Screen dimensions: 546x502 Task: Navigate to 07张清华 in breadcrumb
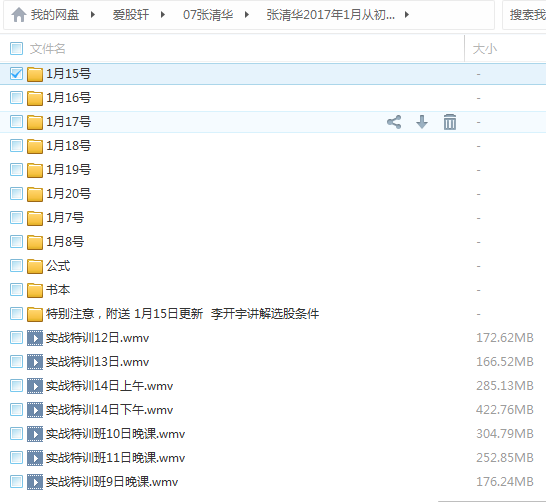tap(208, 15)
